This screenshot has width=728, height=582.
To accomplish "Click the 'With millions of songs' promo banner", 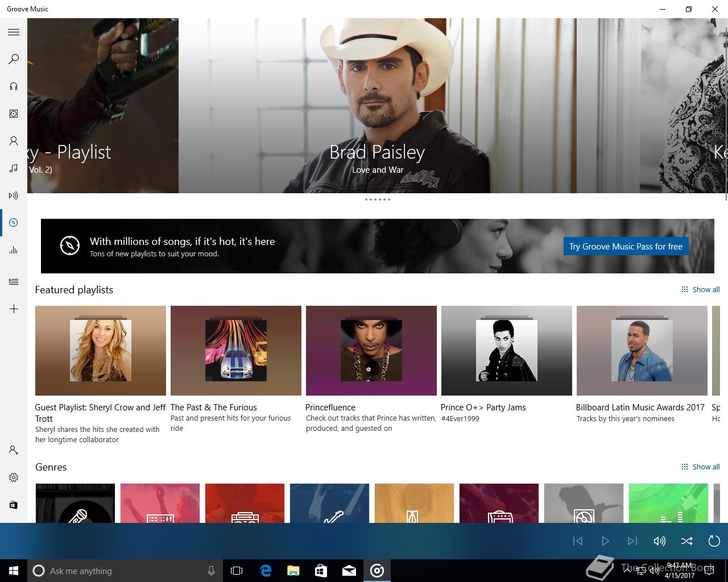I will pos(378,246).
